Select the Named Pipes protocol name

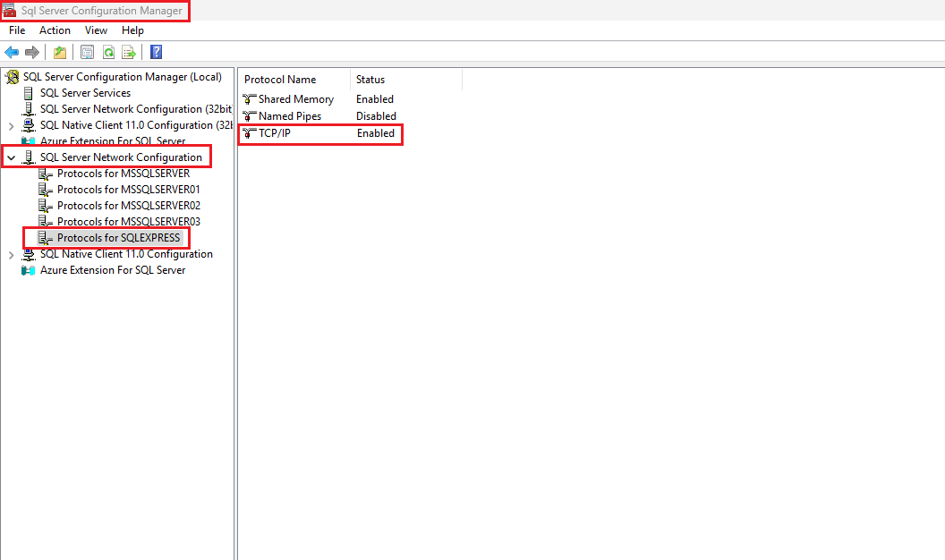click(290, 115)
